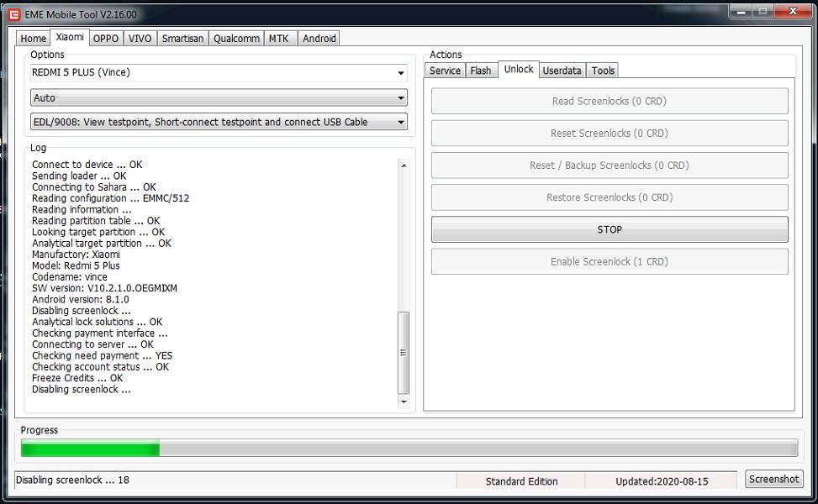
Task: Expand the REDMI 5 PLUS (Vince) model dropdown
Action: pyautogui.click(x=219, y=72)
